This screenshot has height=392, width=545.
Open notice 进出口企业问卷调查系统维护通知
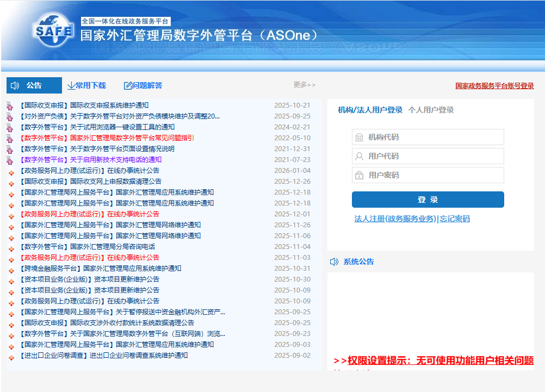pos(103,356)
